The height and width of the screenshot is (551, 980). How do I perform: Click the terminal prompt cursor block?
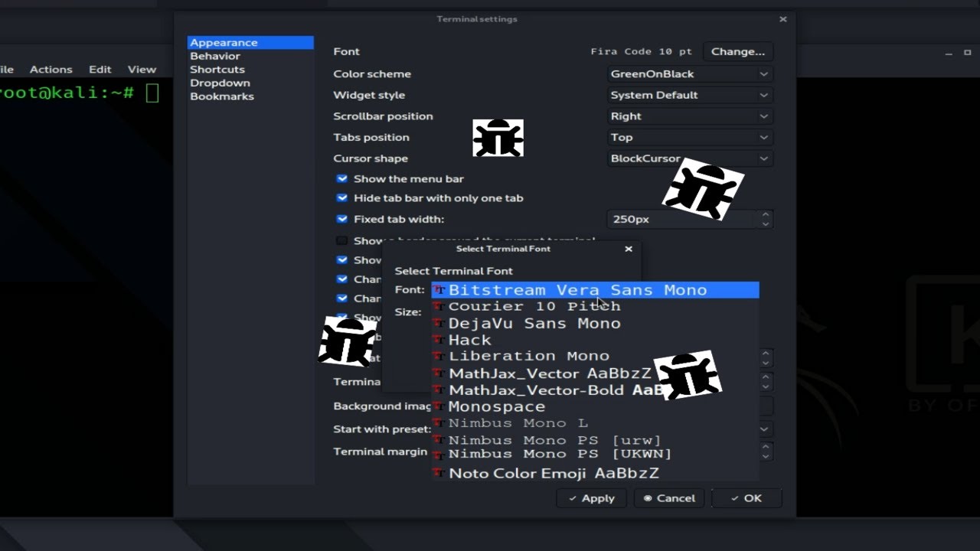tap(152, 93)
